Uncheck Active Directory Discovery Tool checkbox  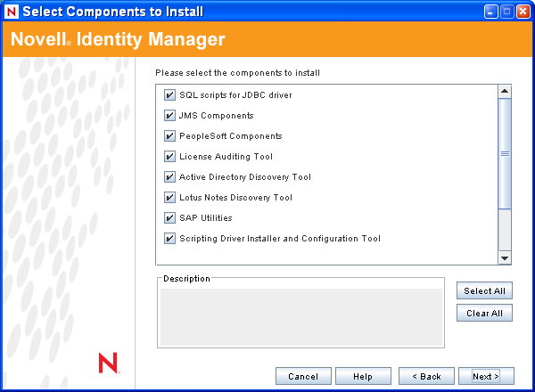point(169,176)
